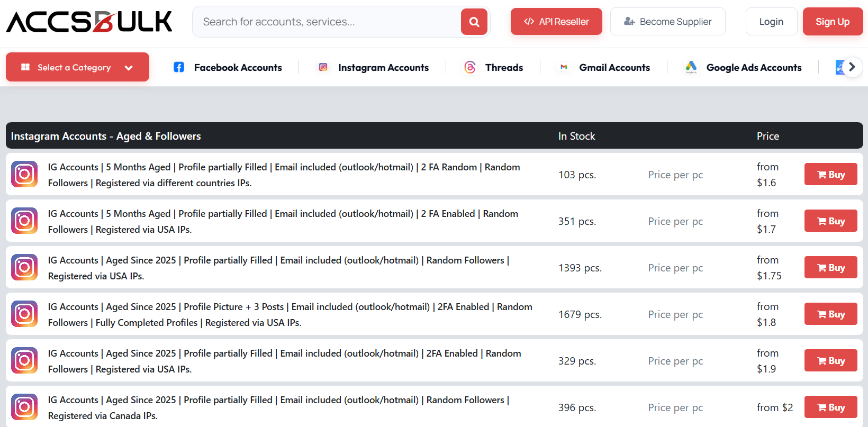Buy the $1.6 IG accounts listing
Image resolution: width=868 pixels, height=427 pixels.
pos(831,174)
